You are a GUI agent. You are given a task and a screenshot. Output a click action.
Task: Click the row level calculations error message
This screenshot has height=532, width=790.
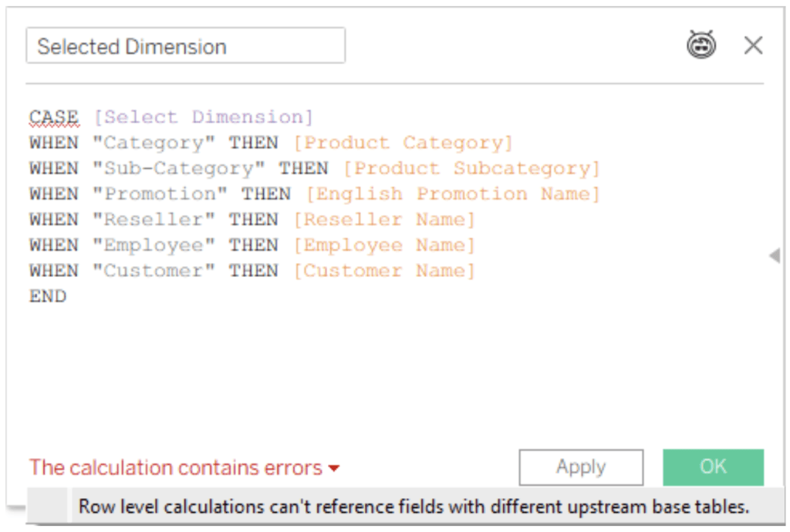click(414, 507)
